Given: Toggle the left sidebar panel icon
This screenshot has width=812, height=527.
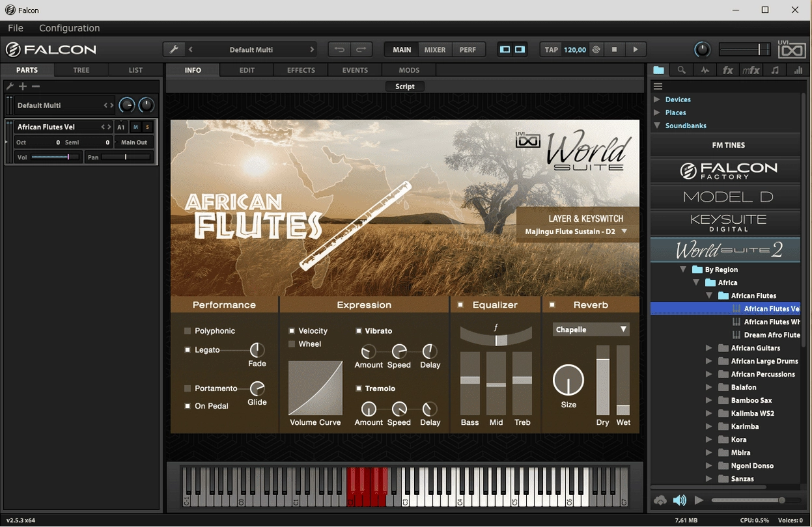Looking at the screenshot, I should click(505, 49).
